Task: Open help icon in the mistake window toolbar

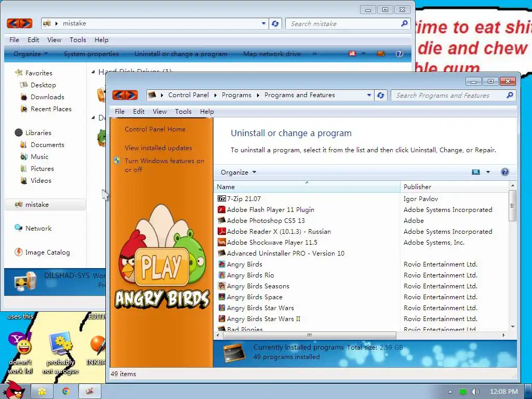Action: 400,54
